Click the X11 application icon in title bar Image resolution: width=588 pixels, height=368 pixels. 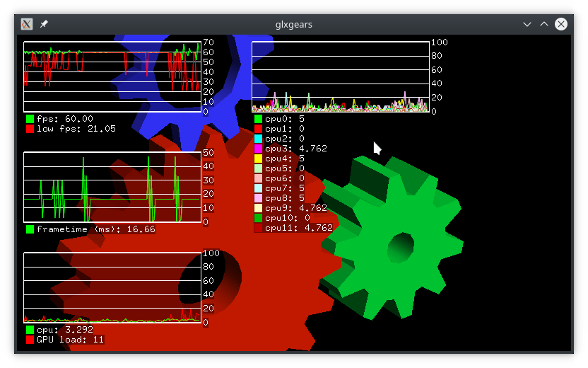click(x=27, y=24)
